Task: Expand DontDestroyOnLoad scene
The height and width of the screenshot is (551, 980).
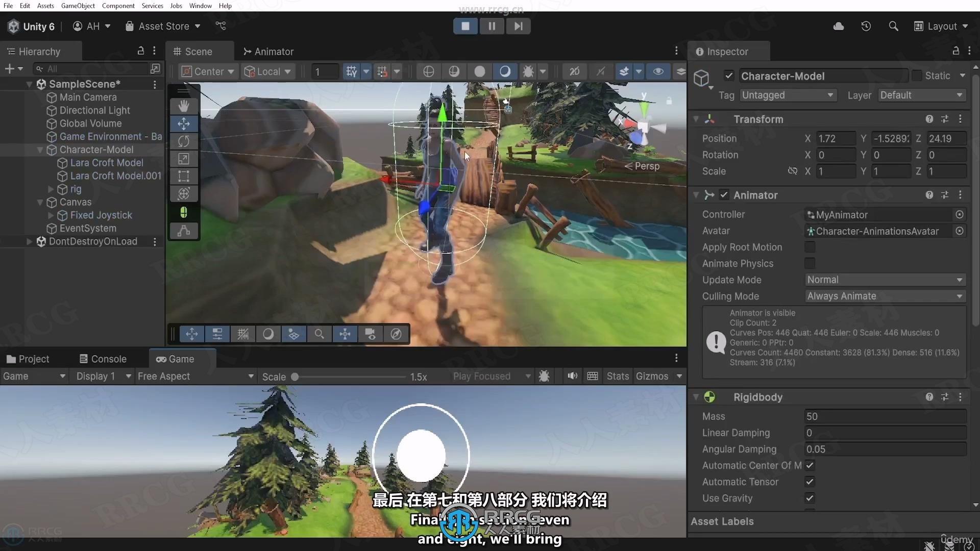Action: click(29, 241)
